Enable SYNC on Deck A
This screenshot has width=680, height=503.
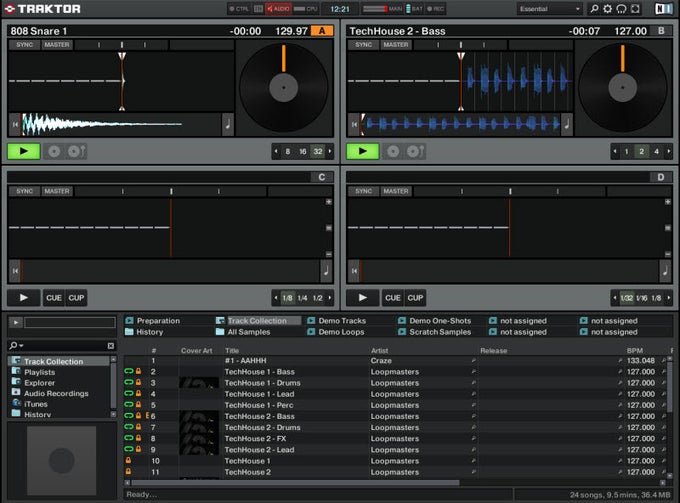(24, 45)
